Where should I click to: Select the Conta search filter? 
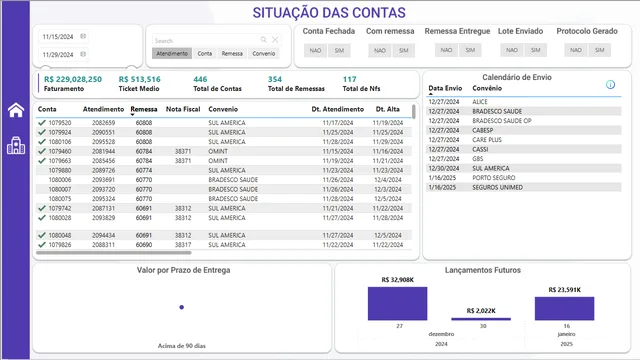[x=204, y=53]
